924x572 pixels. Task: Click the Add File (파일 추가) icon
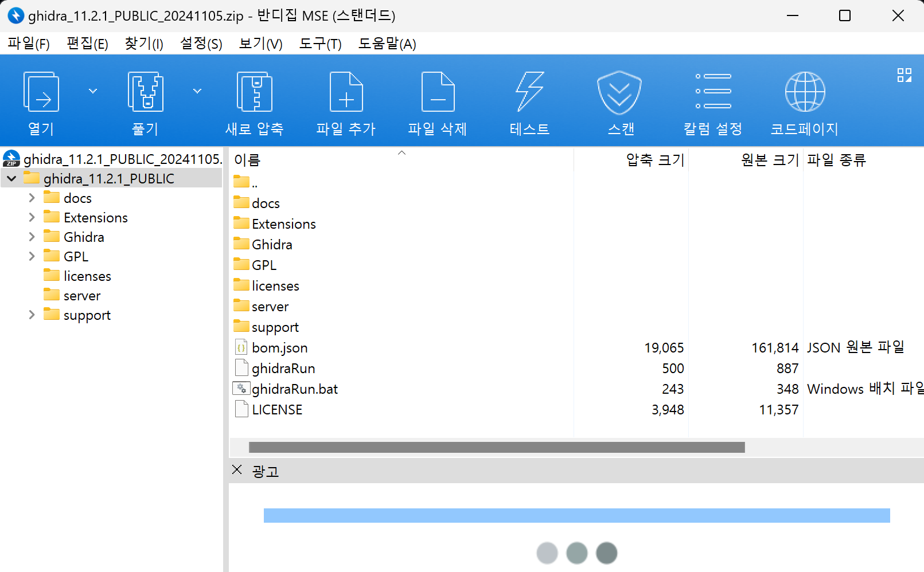tap(346, 92)
